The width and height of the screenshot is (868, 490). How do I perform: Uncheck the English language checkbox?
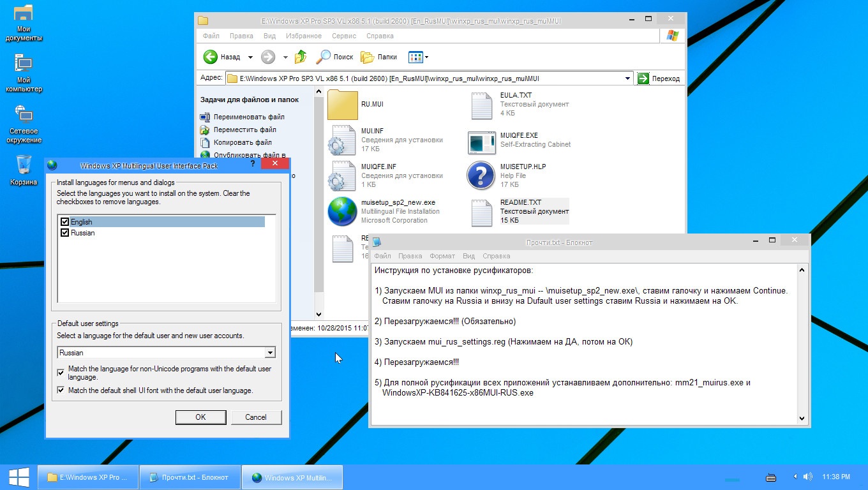[x=64, y=221]
